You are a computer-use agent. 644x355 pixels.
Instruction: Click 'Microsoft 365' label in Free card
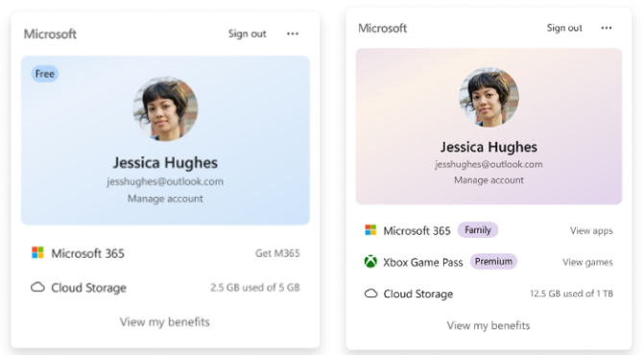coord(87,253)
